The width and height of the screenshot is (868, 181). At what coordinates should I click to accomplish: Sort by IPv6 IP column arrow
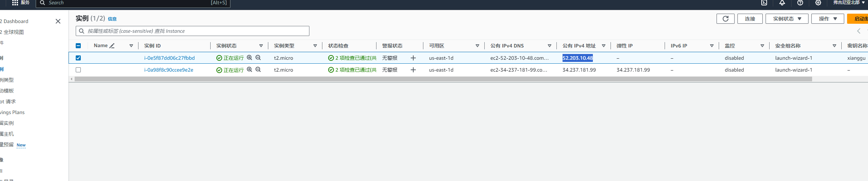coord(712,46)
